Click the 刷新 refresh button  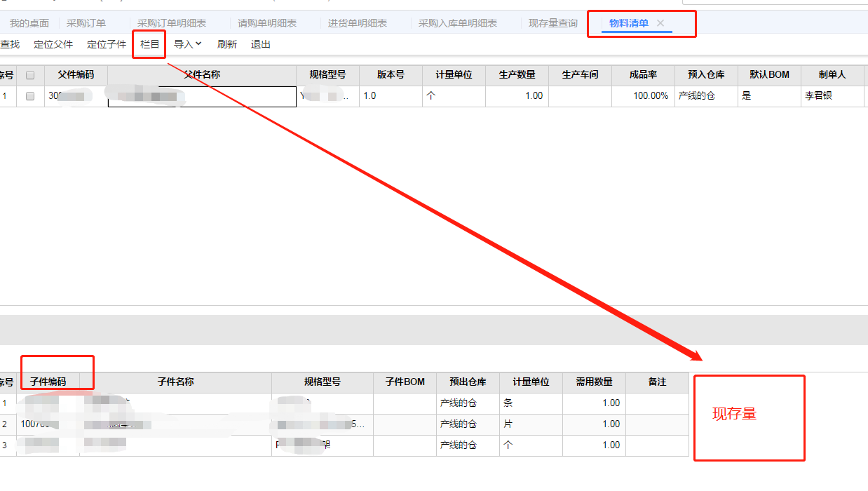(227, 44)
